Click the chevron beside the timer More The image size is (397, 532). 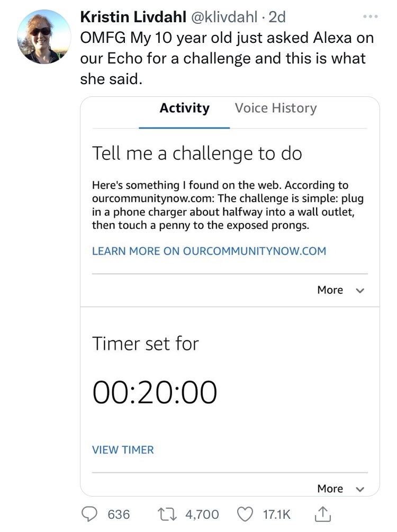click(360, 489)
